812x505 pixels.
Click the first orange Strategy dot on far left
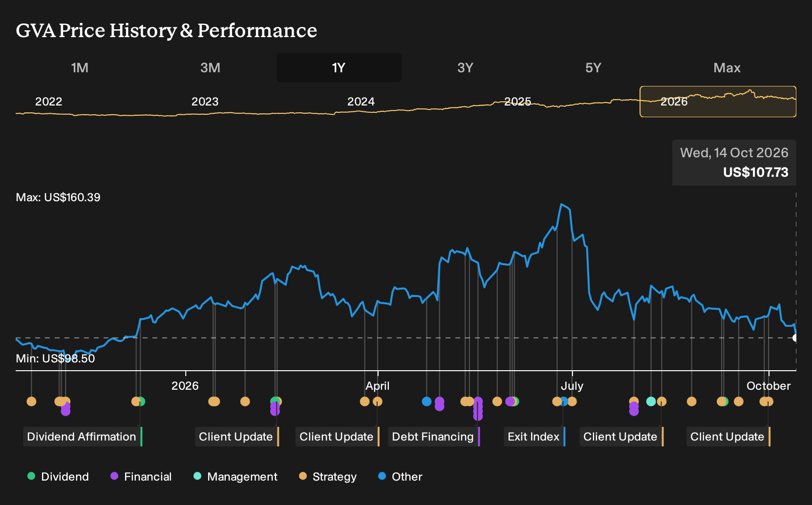[31, 401]
